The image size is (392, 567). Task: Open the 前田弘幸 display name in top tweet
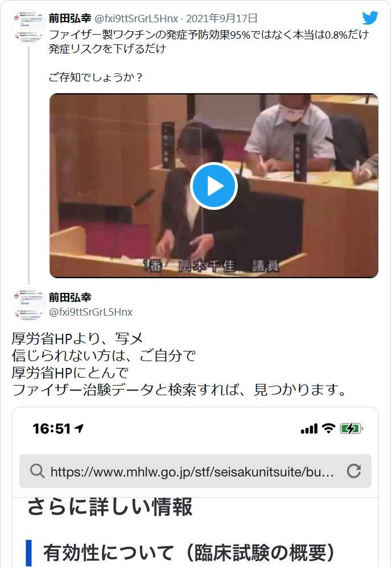70,18
